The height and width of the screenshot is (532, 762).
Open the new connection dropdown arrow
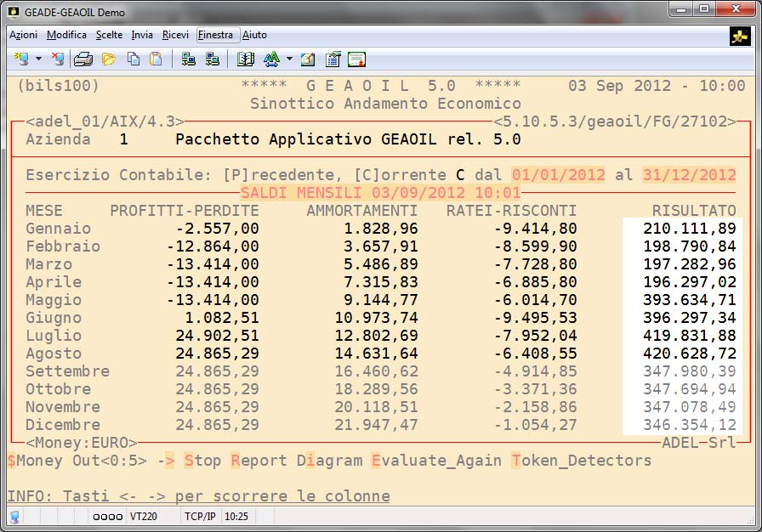[38, 59]
